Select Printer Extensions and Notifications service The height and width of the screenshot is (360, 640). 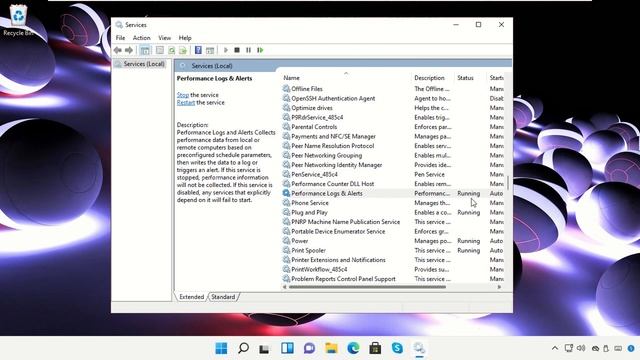(392, 260)
